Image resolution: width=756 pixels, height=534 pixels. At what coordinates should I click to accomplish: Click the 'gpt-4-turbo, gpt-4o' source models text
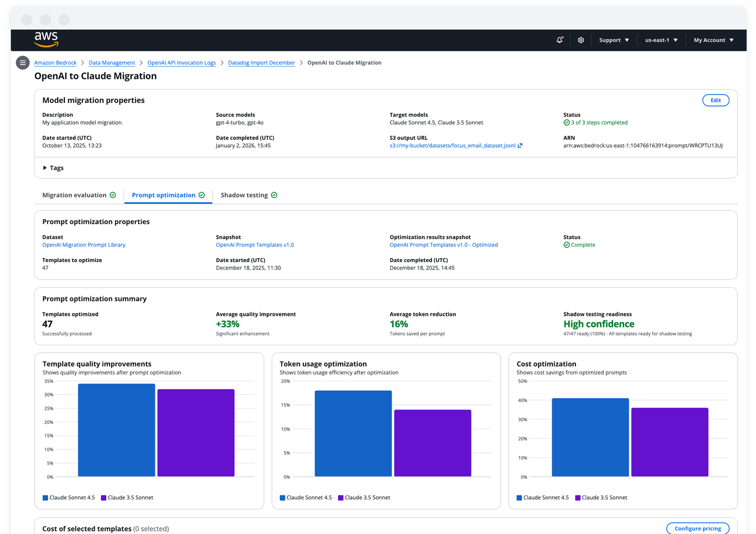[x=240, y=123]
